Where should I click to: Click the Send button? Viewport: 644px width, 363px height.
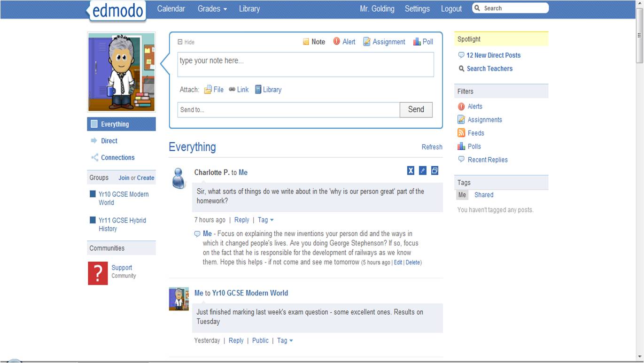point(416,109)
